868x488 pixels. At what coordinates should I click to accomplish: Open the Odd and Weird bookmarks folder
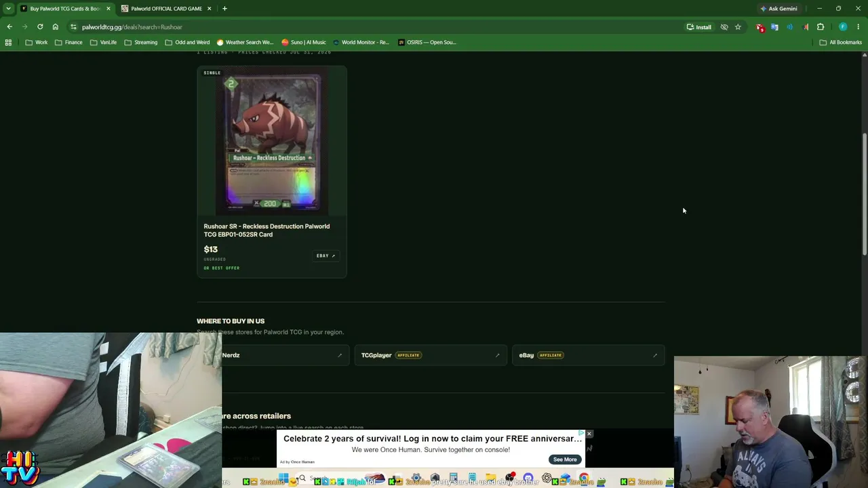[x=187, y=42]
